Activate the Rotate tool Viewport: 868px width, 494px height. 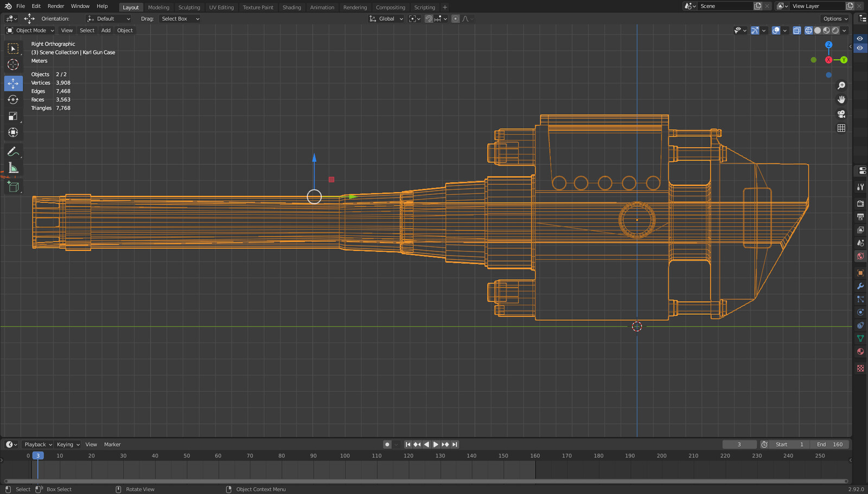[x=13, y=100]
